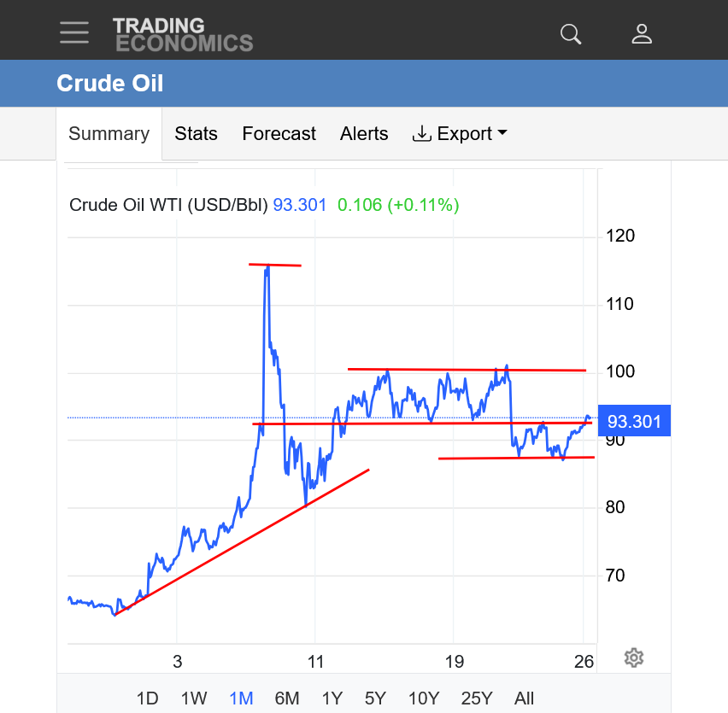The height and width of the screenshot is (713, 728).
Task: Click the 93.301 current price label
Action: [x=633, y=421]
